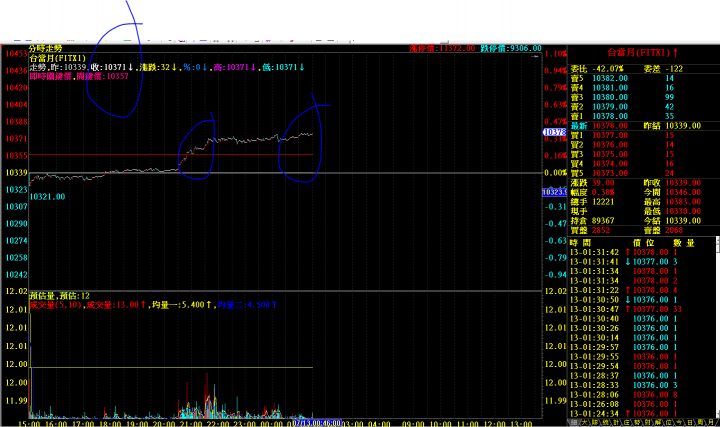Select the 13-01:31:42 tick row
Screen dimensions: 720x427
coord(642,252)
